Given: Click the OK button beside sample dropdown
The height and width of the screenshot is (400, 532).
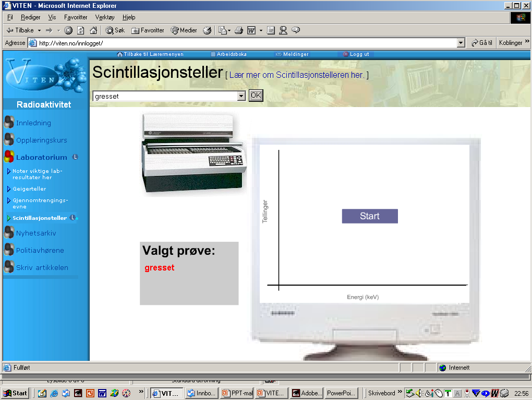Looking at the screenshot, I should pos(256,96).
